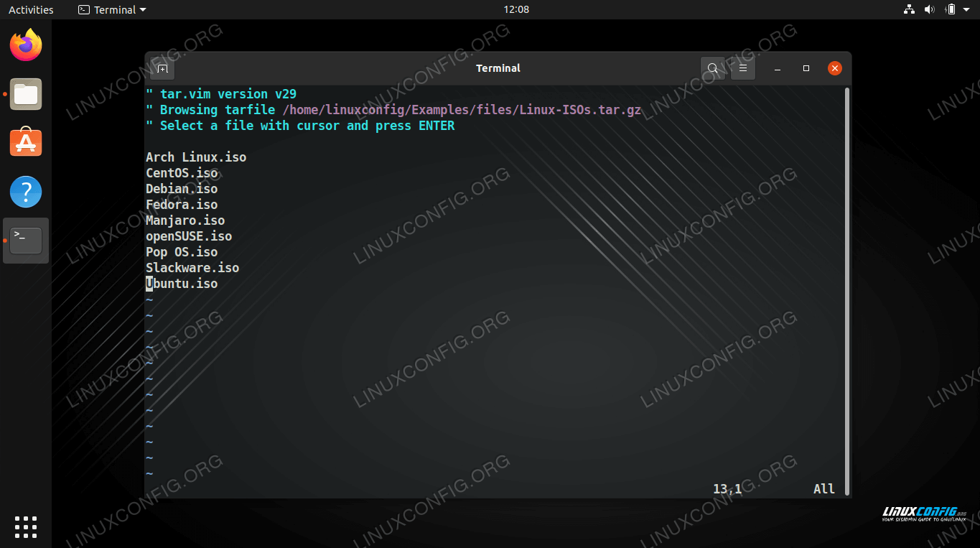Select Arch Linux.iso in the file list
Viewport: 980px width, 548px height.
(x=196, y=157)
